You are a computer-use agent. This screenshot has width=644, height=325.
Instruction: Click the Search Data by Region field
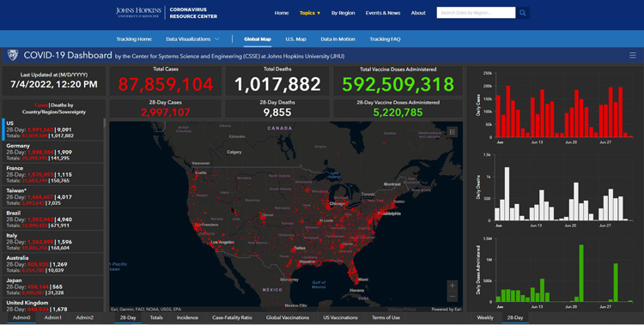tap(476, 13)
